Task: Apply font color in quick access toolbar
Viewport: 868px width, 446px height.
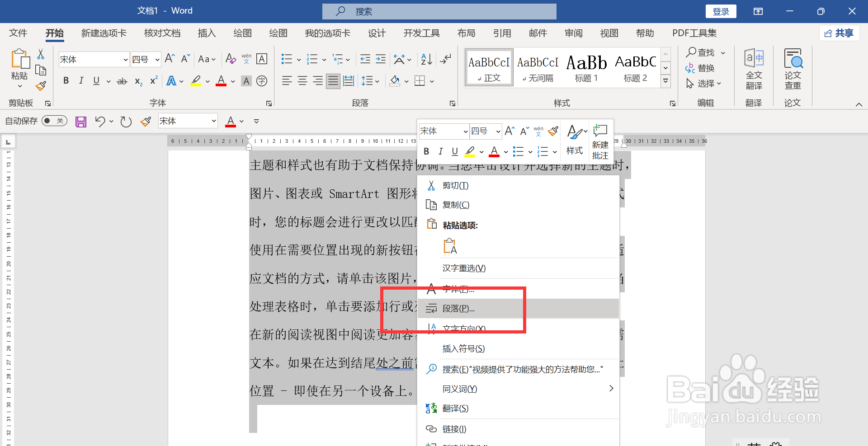Action: [231, 122]
